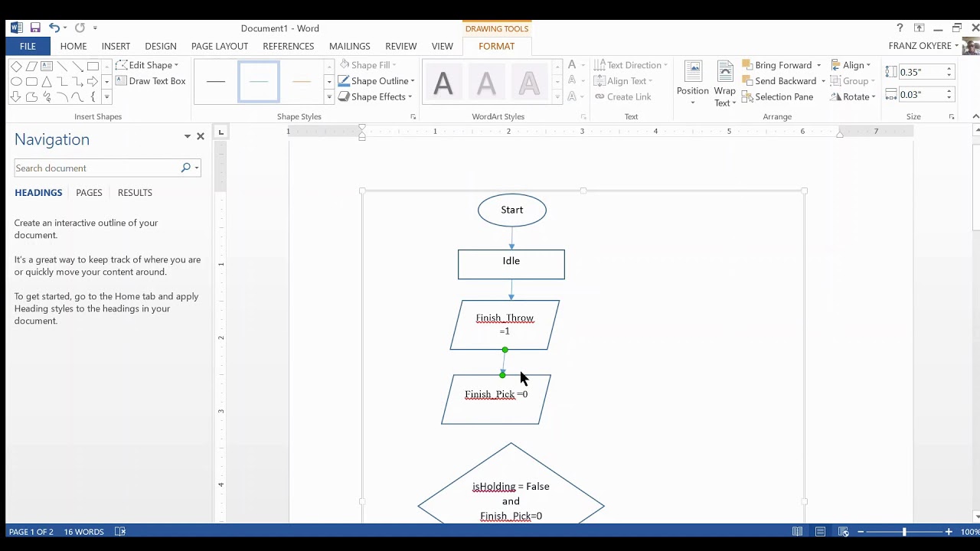Click the zoom out minus button
Screen dimensions: 980x551
pyautogui.click(x=861, y=532)
